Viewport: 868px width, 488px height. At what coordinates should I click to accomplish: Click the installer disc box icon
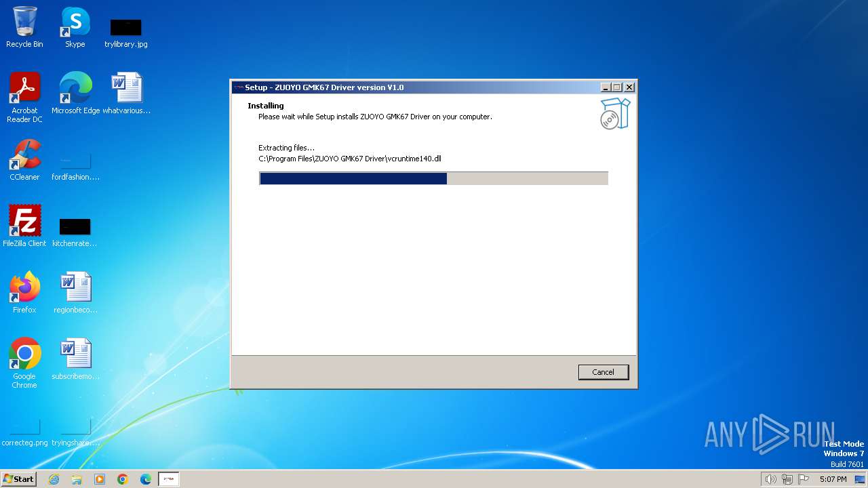click(615, 113)
